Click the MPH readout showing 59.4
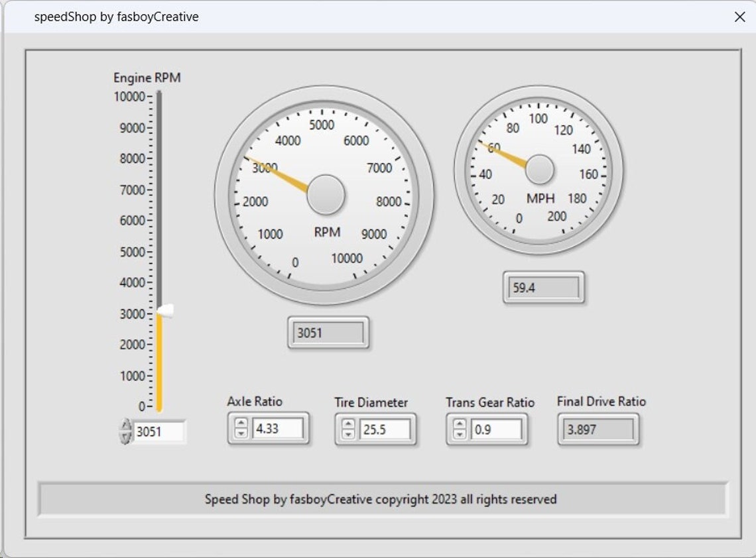Image resolution: width=756 pixels, height=558 pixels. coord(542,288)
